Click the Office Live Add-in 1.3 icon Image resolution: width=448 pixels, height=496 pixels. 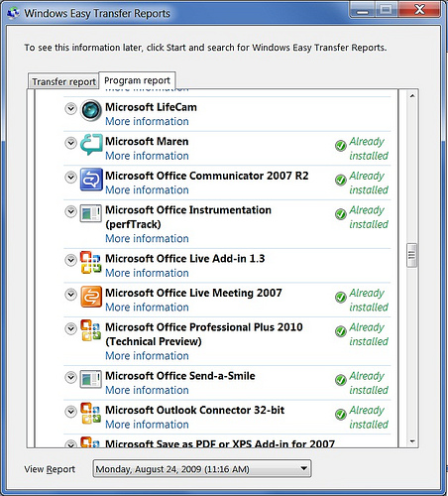pyautogui.click(x=91, y=262)
